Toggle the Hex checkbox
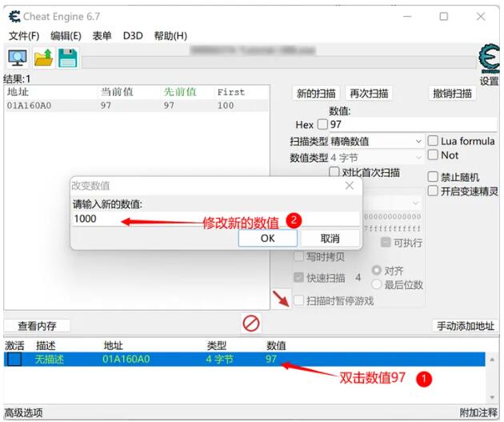504x422 pixels. click(x=322, y=125)
